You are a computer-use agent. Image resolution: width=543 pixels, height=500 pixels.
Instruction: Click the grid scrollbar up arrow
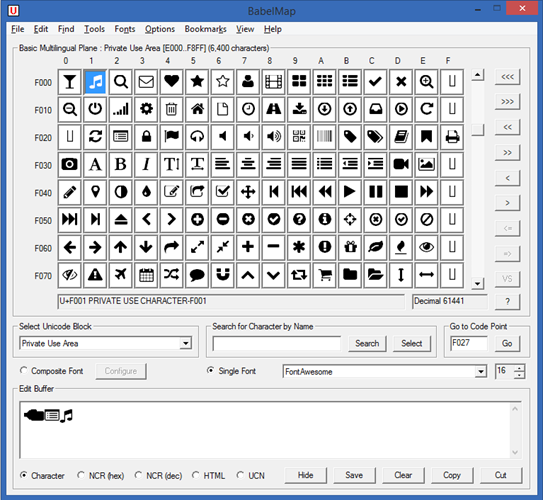coord(478,75)
